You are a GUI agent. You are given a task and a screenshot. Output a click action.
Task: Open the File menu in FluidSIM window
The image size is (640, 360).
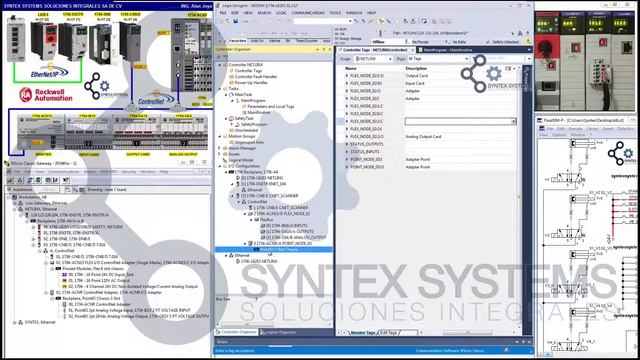tap(549, 129)
